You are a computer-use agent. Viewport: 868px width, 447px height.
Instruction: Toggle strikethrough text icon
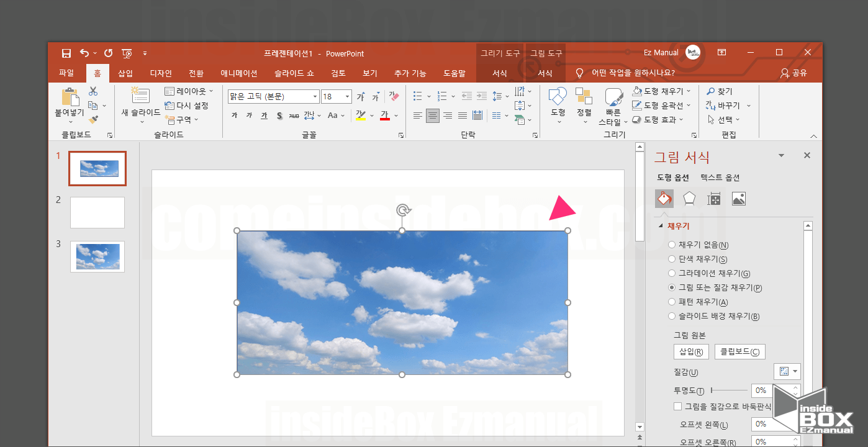click(294, 115)
